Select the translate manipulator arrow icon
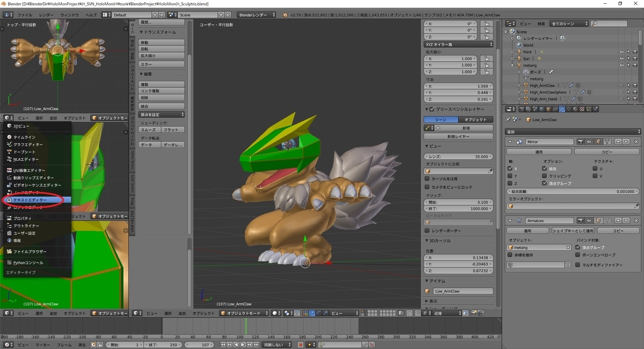 pyautogui.click(x=312, y=313)
